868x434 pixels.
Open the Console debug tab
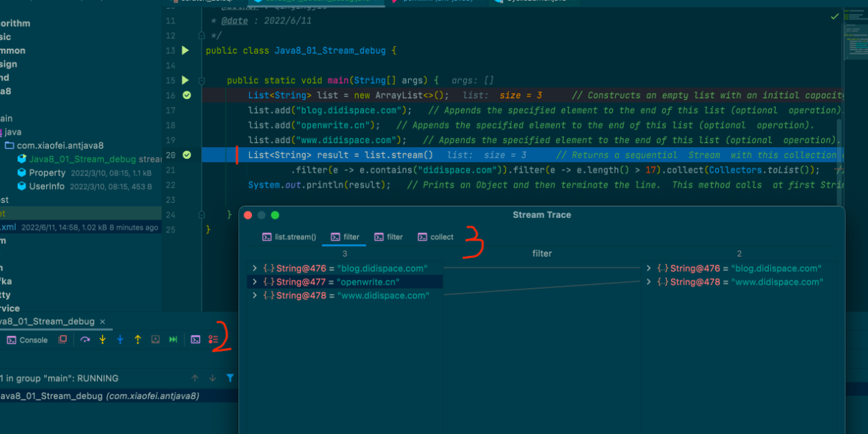(x=28, y=340)
